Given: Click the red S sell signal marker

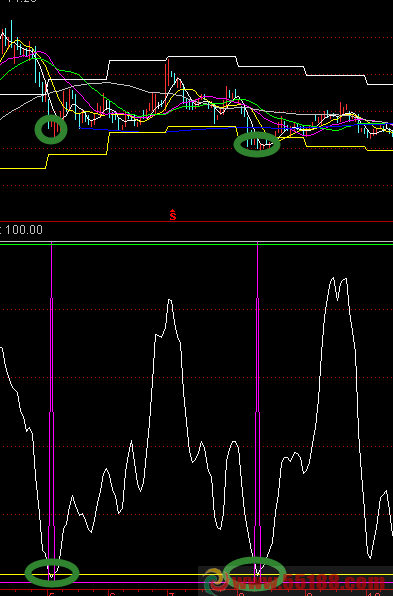Looking at the screenshot, I should [173, 215].
